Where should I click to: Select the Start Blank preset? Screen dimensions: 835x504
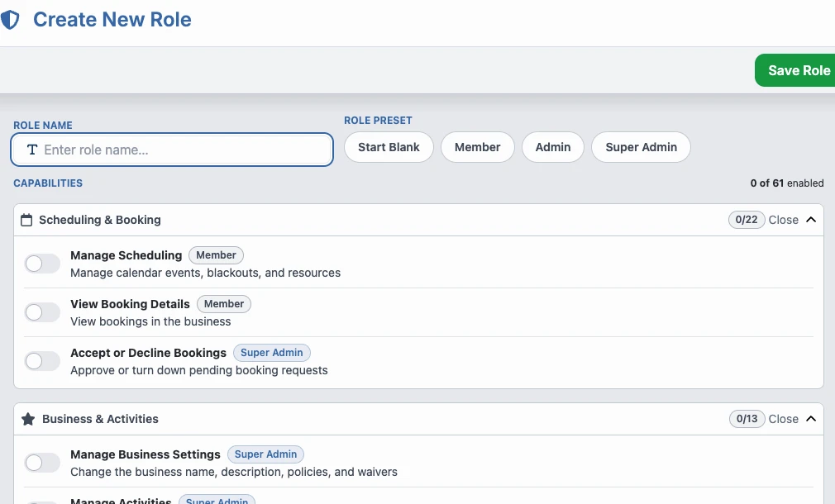click(389, 147)
